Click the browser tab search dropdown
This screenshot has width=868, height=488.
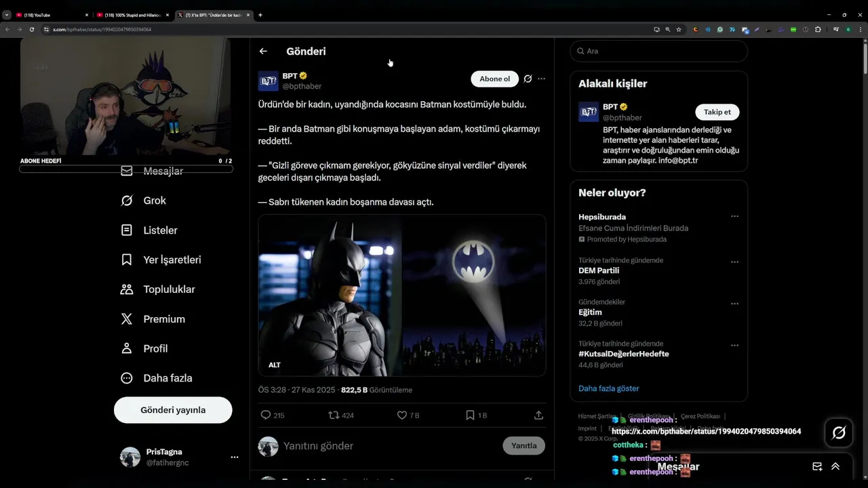pos(6,15)
